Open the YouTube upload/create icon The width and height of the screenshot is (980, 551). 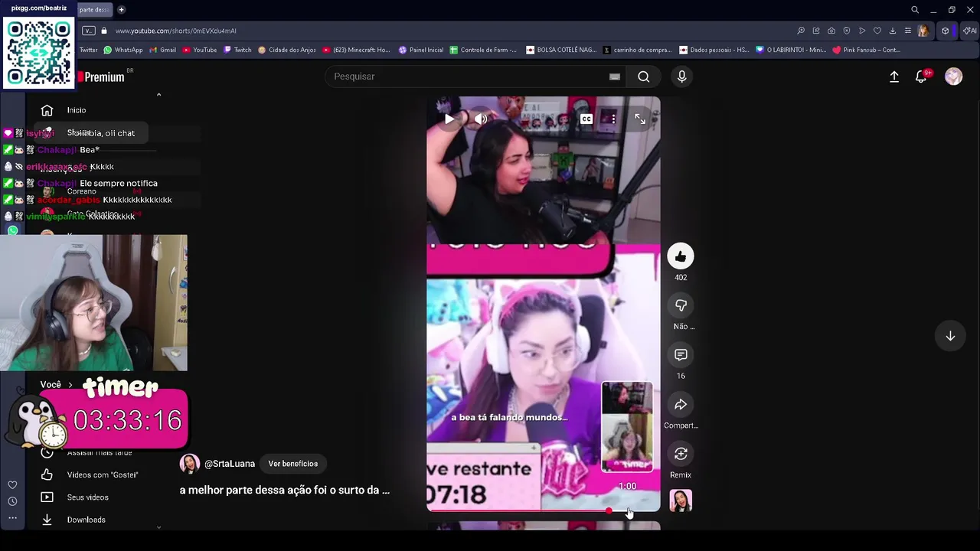point(893,77)
